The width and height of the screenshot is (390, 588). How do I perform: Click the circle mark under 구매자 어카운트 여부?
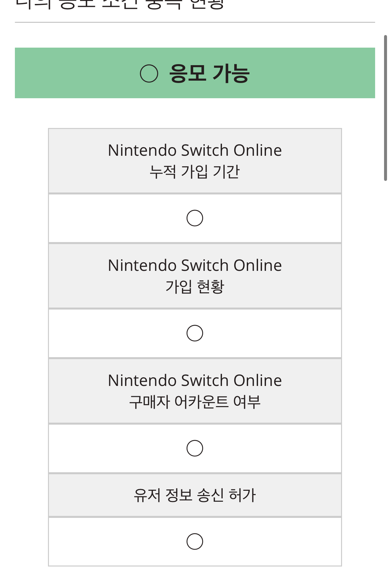195,448
